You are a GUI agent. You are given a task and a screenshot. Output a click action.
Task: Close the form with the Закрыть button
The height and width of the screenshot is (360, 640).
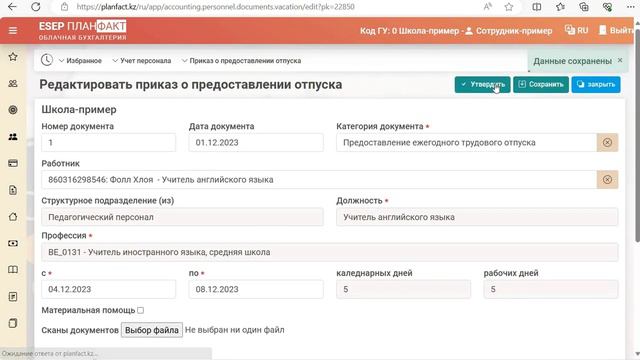click(x=596, y=84)
